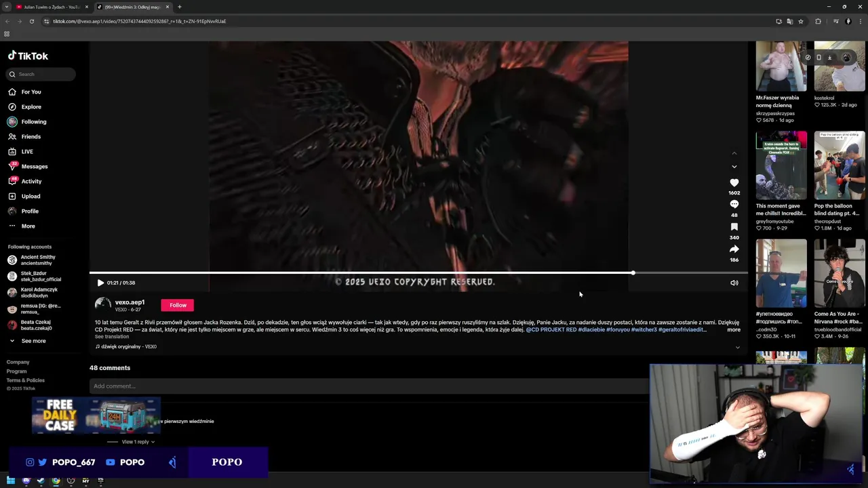Open the Stek_Bzdur following account

pos(34,276)
